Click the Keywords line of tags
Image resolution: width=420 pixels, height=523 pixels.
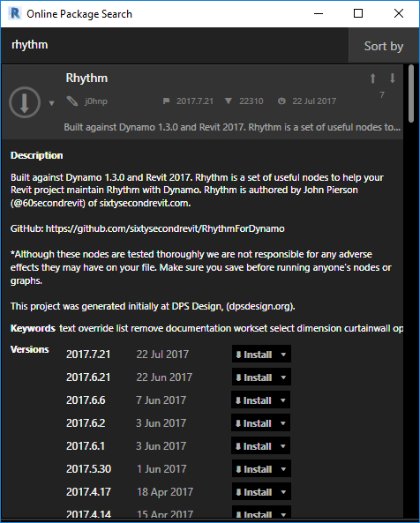pos(231,329)
